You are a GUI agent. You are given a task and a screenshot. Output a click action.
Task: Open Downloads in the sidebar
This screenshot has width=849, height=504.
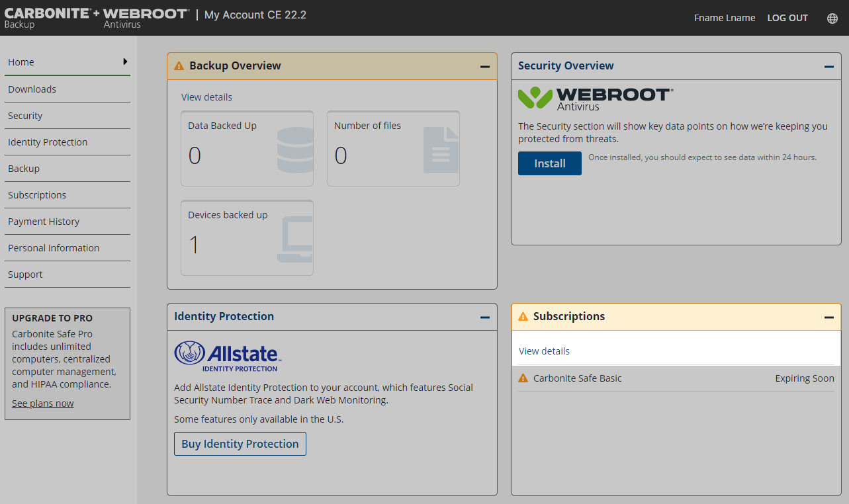[x=32, y=89]
